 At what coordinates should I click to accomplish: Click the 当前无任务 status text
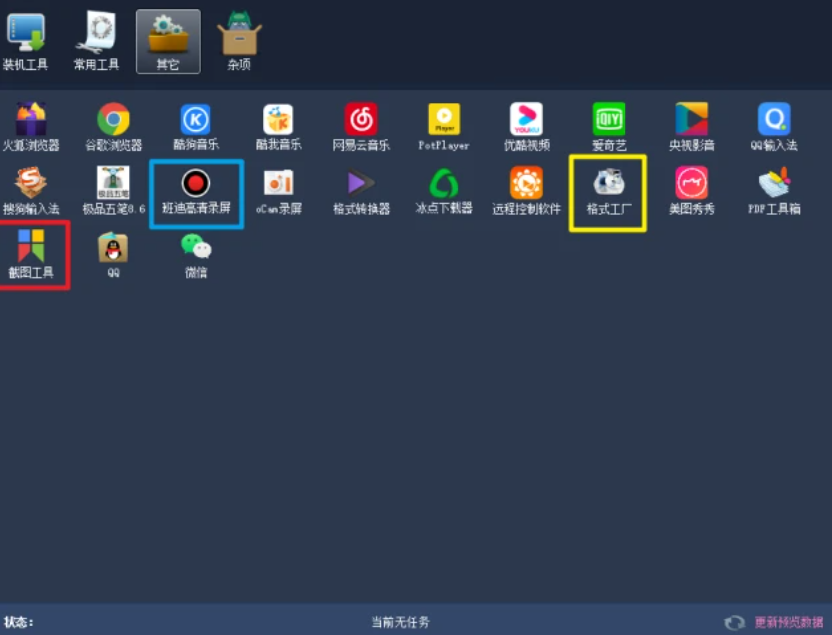[400, 622]
